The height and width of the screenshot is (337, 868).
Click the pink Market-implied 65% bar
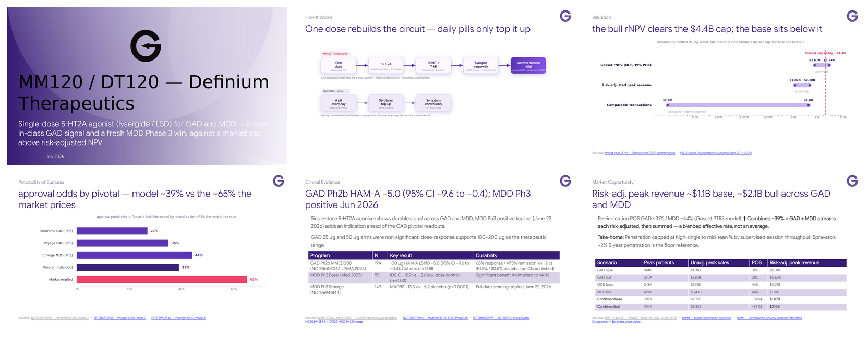162,280
